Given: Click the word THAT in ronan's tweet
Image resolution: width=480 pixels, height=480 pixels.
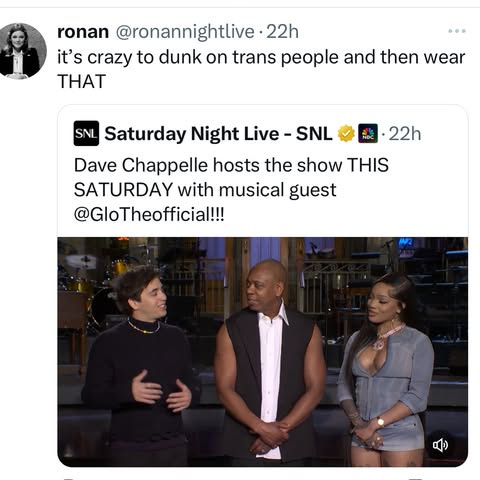Looking at the screenshot, I should point(82,81).
